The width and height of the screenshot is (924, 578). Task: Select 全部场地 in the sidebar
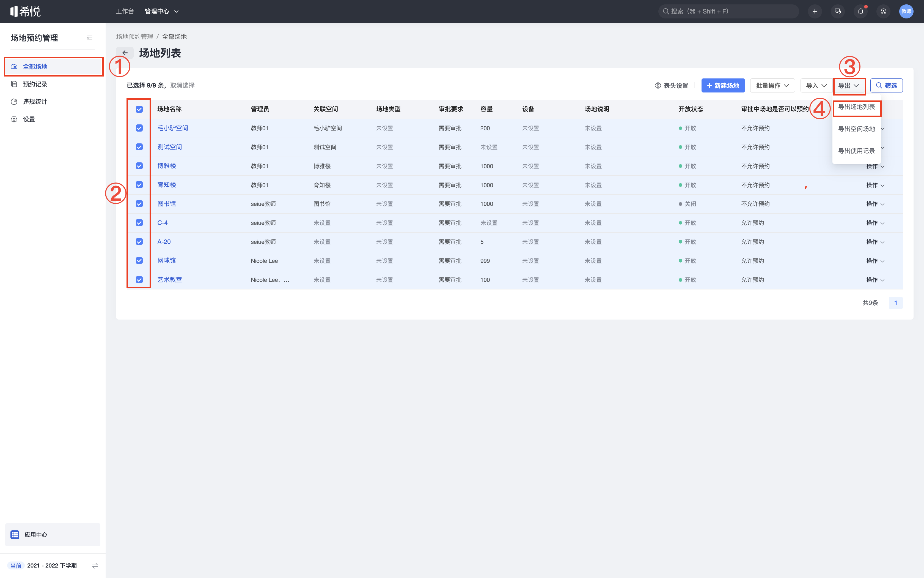tap(53, 67)
